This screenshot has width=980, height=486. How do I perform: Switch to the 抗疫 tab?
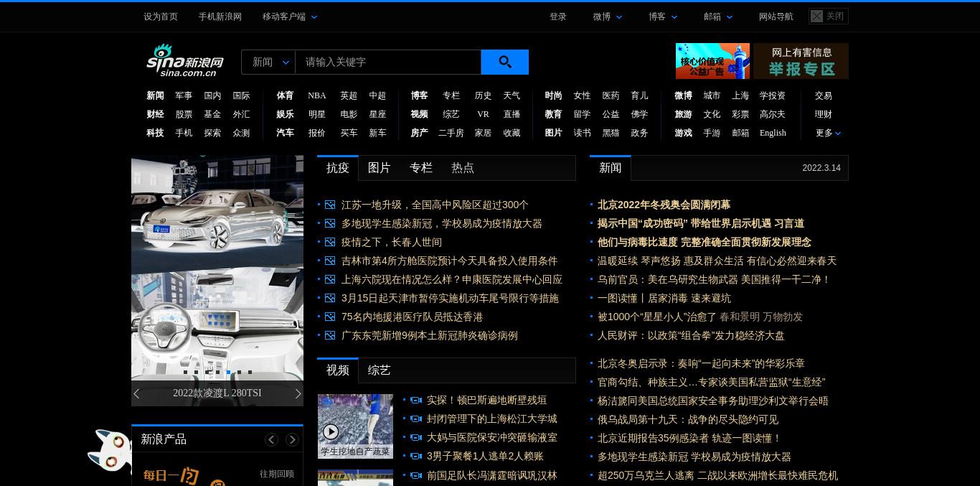[x=338, y=168]
